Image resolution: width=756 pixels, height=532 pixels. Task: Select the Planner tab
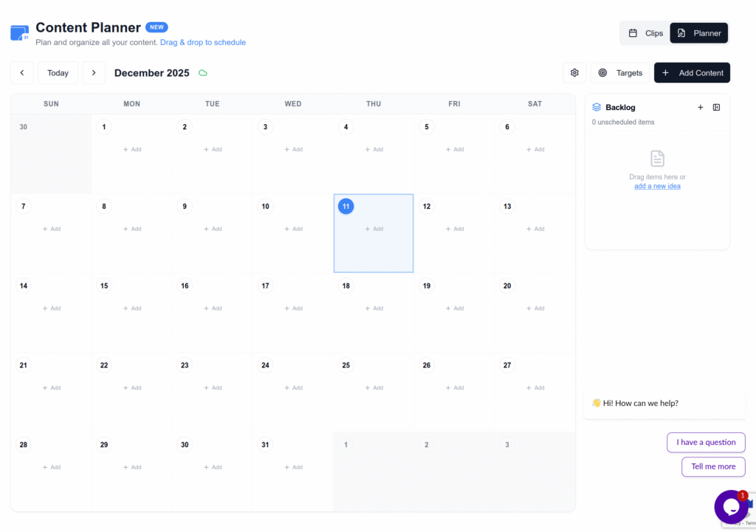click(x=698, y=32)
